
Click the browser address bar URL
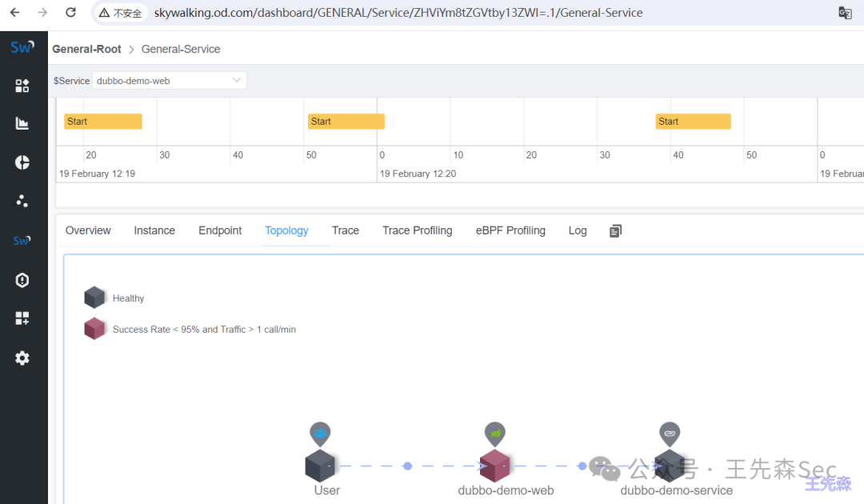click(398, 13)
